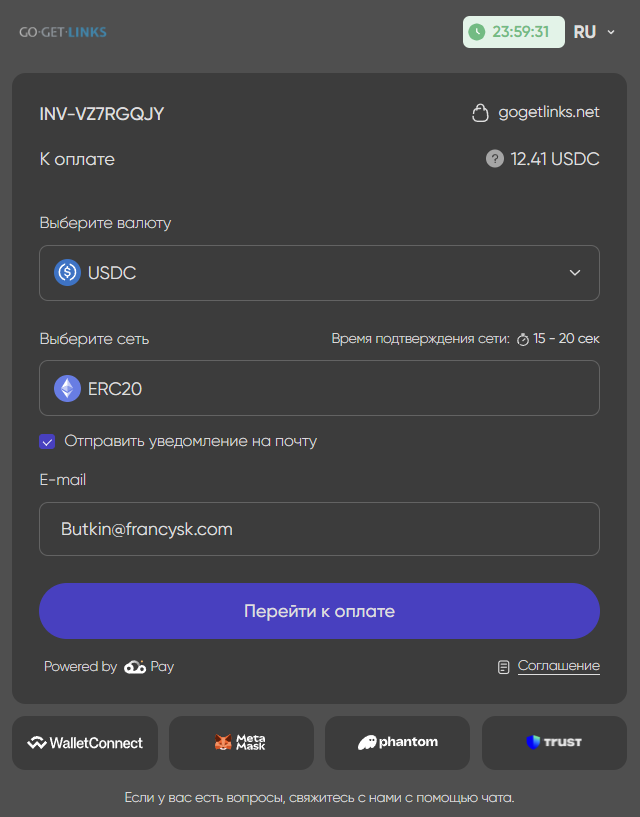The width and height of the screenshot is (640, 817).
Task: Click the agreement document icon
Action: click(504, 666)
